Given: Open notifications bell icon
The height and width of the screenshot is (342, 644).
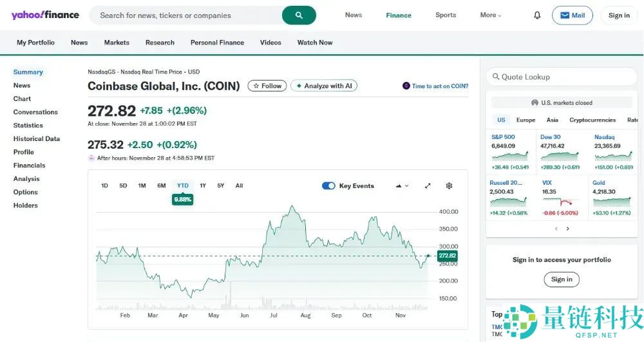Looking at the screenshot, I should coord(537,15).
